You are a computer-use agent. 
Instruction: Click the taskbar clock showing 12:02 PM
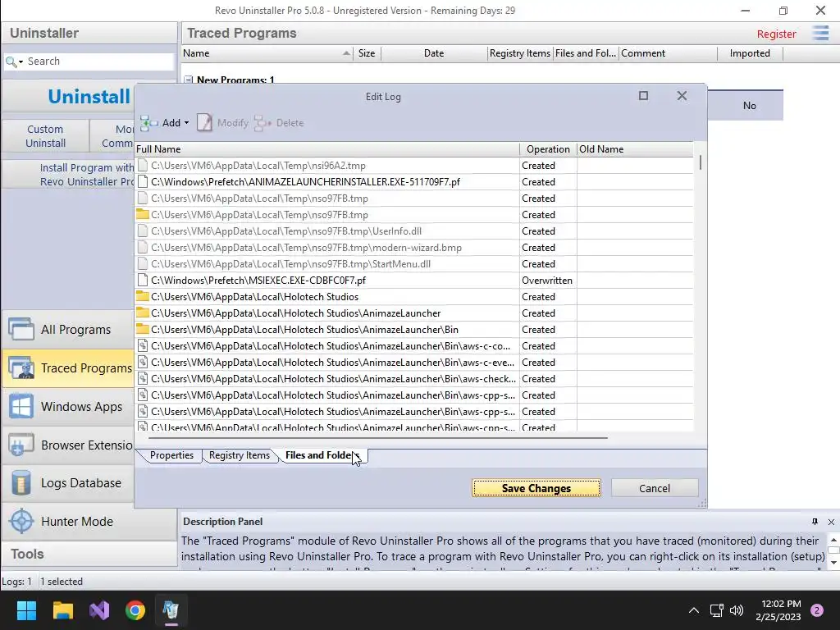pos(778,610)
